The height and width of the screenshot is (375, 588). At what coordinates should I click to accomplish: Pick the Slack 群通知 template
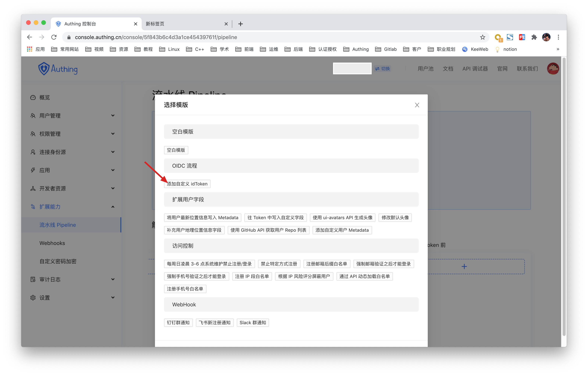(253, 323)
